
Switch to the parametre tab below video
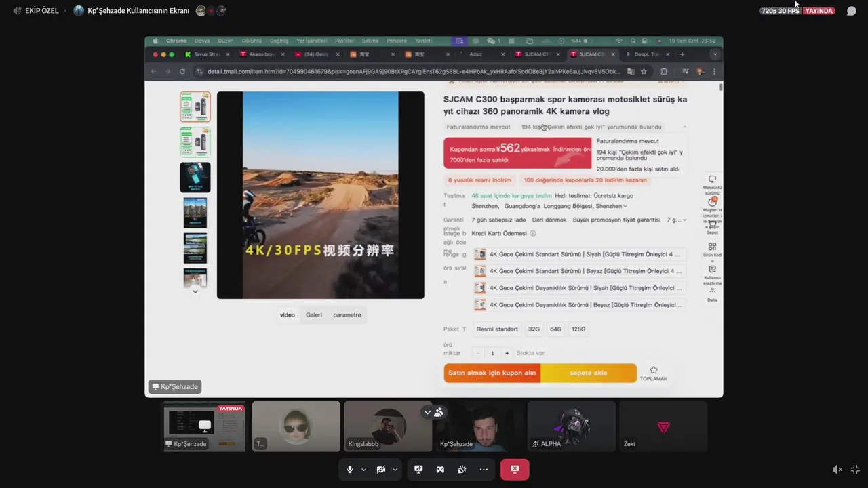point(347,315)
